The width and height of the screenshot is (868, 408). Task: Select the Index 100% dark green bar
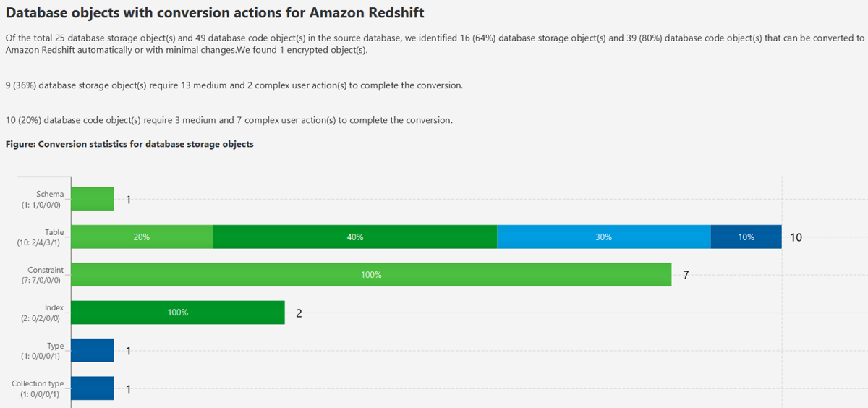178,313
